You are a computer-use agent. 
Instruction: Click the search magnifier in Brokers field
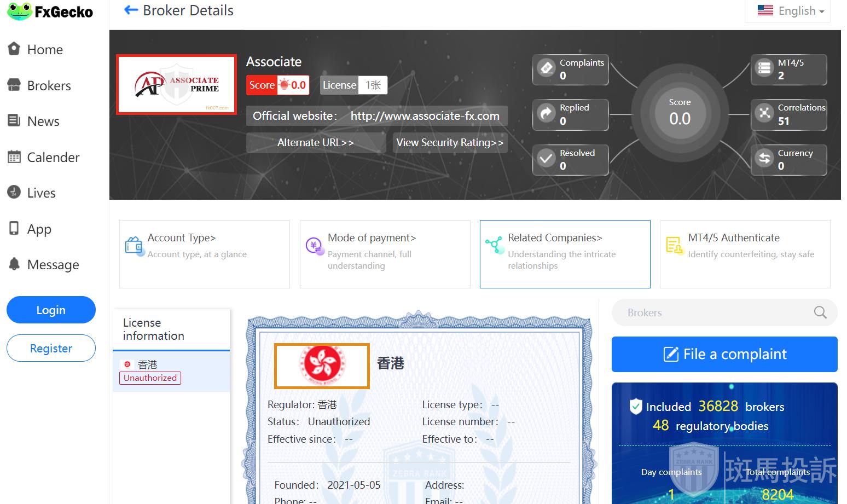click(x=820, y=312)
